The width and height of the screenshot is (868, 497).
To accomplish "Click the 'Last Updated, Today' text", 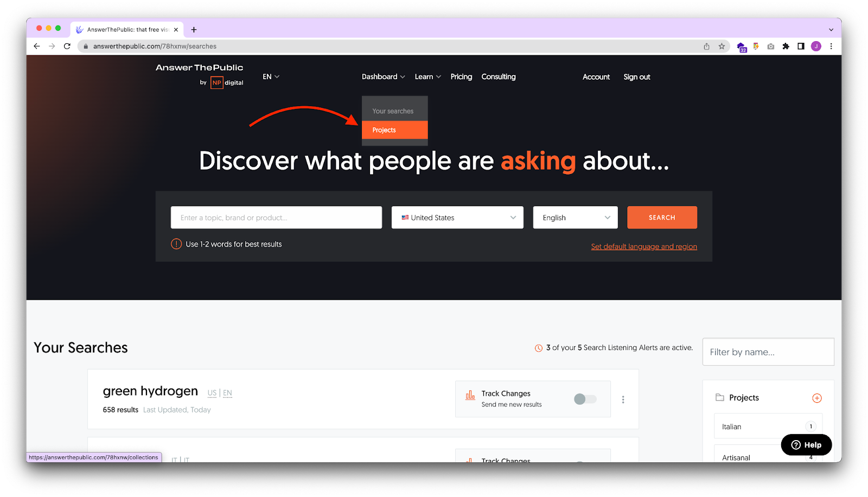I will tap(177, 410).
